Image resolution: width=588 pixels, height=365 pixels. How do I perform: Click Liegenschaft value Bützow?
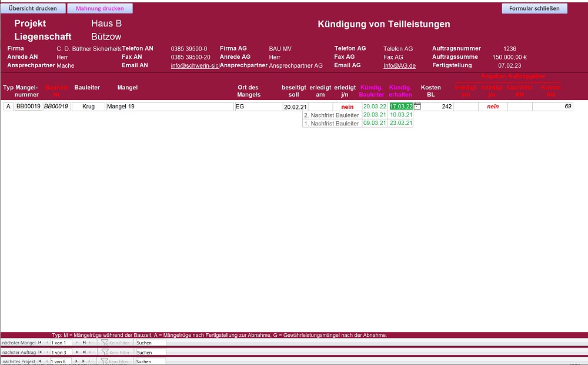point(106,37)
